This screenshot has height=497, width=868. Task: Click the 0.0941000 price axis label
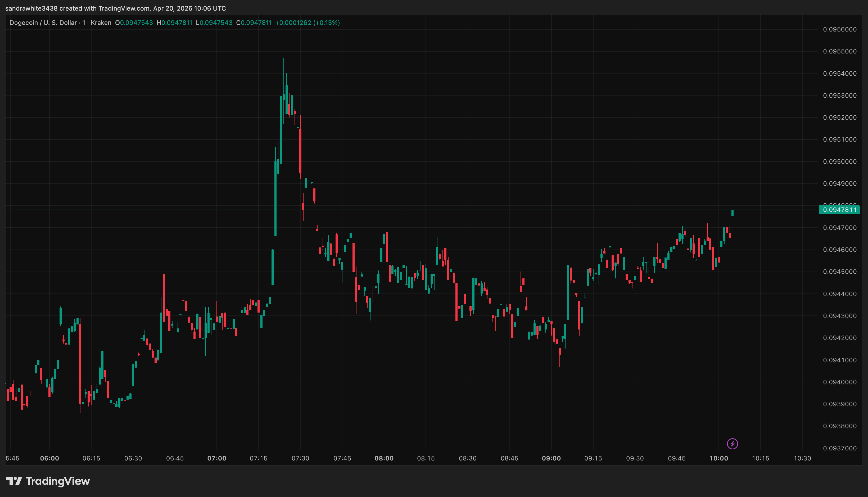(840, 360)
